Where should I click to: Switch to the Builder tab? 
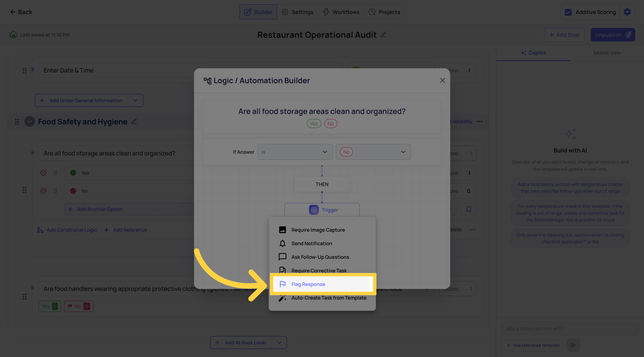point(258,12)
